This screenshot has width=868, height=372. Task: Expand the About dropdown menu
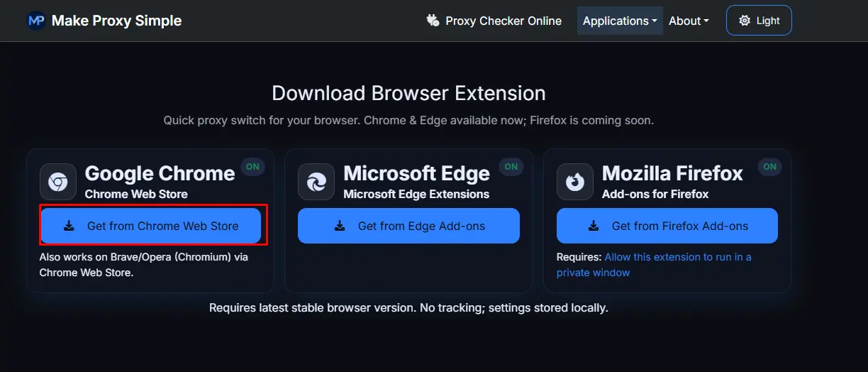pos(689,21)
